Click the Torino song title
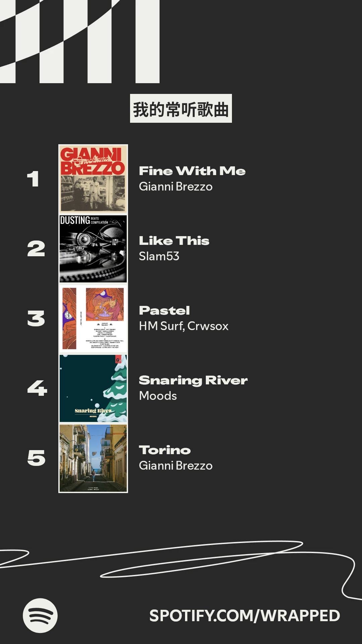The width and height of the screenshot is (362, 644). point(165,450)
